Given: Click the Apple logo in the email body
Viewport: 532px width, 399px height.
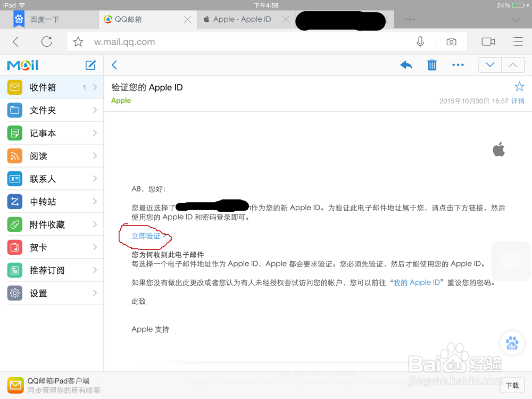Looking at the screenshot, I should click(499, 149).
